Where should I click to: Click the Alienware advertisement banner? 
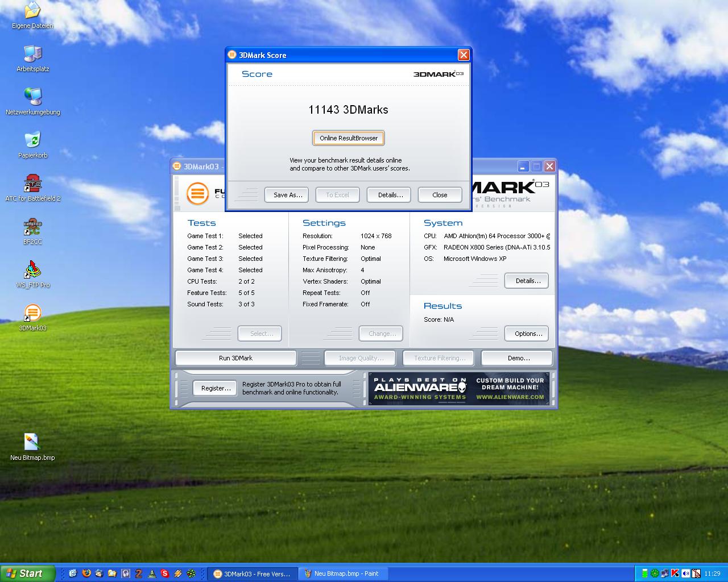pos(459,389)
